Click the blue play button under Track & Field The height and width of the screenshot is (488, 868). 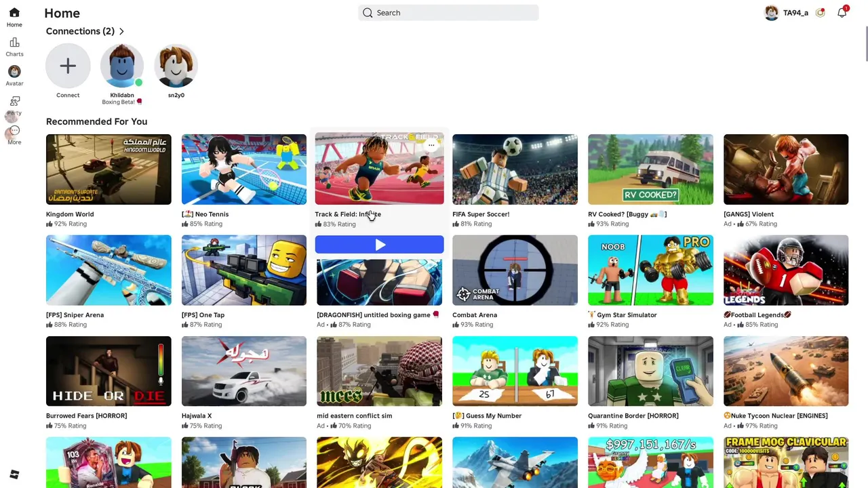(x=380, y=245)
